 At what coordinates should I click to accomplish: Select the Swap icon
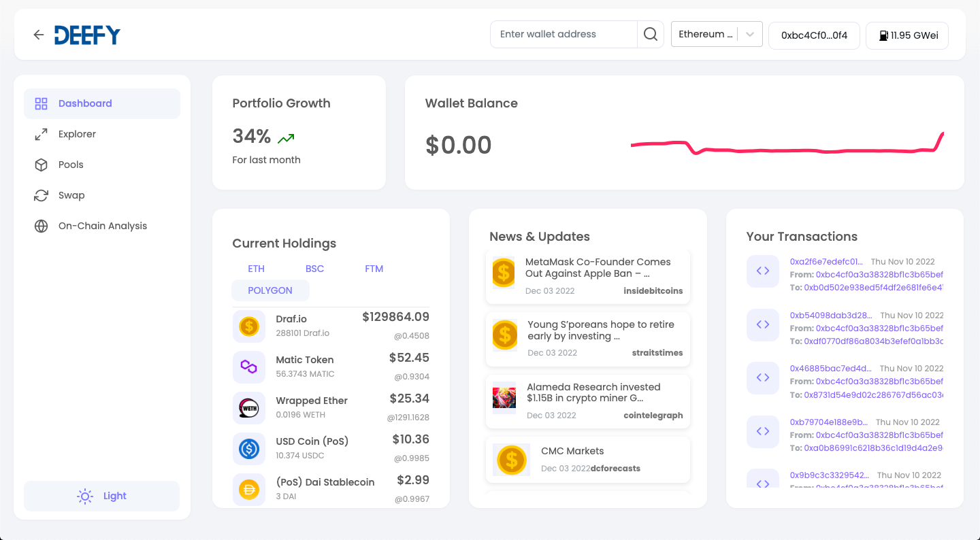point(41,195)
